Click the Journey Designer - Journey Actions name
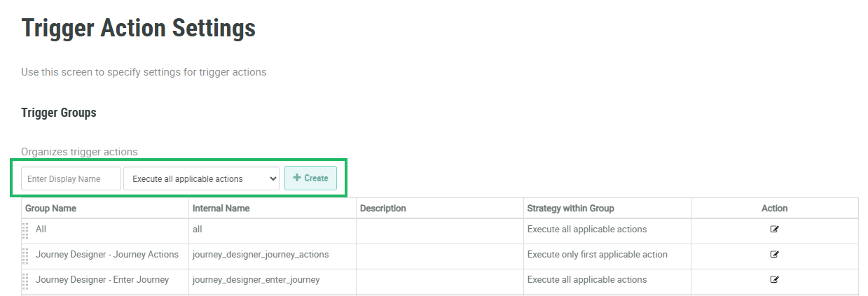Viewport: 868px width, 296px height. pyautogui.click(x=107, y=255)
